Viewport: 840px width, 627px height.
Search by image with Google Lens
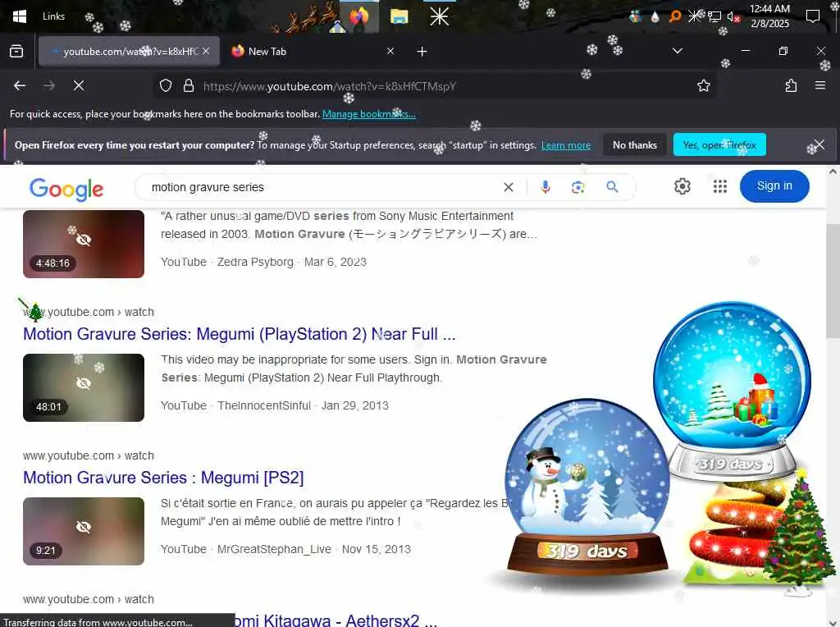(577, 187)
